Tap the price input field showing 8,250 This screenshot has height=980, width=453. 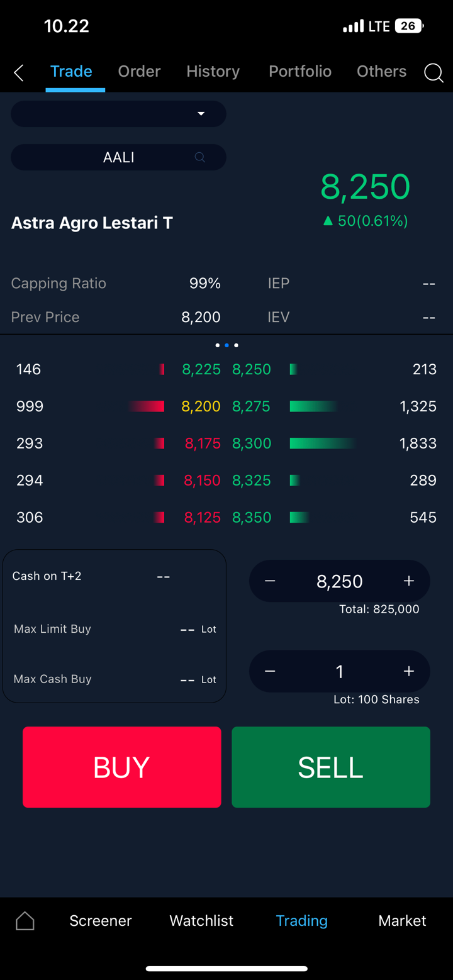[x=340, y=581]
